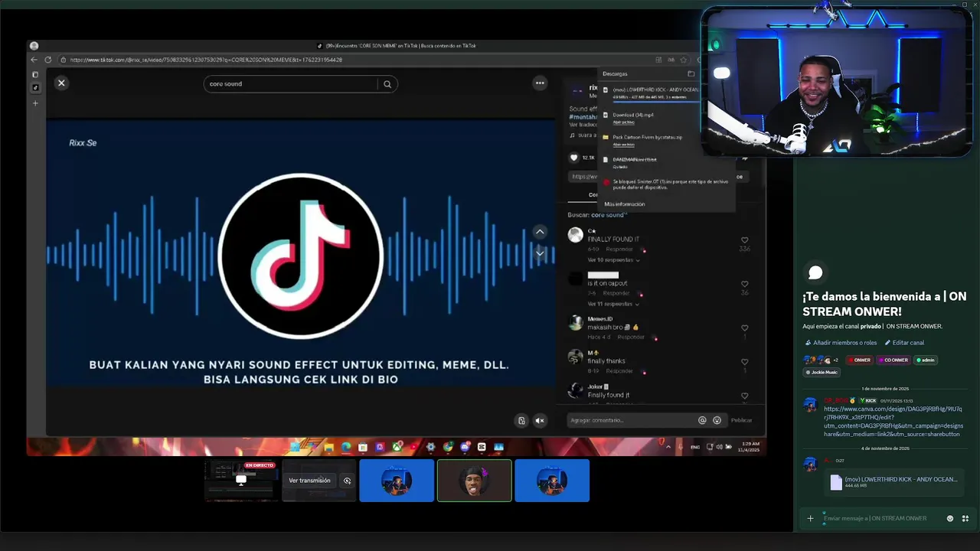Select the green-bordered speaking participant tile
The height and width of the screenshot is (551, 980).
tap(474, 481)
